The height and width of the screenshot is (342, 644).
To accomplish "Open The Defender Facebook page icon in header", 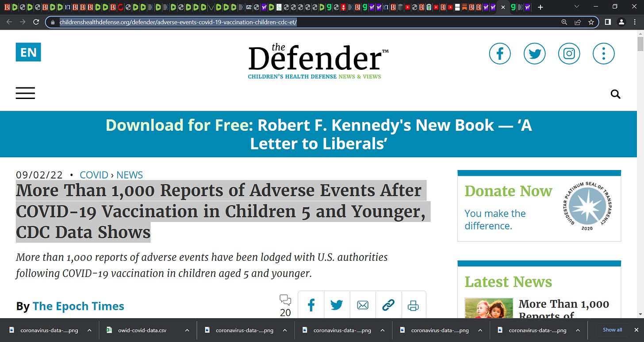I will coord(500,54).
